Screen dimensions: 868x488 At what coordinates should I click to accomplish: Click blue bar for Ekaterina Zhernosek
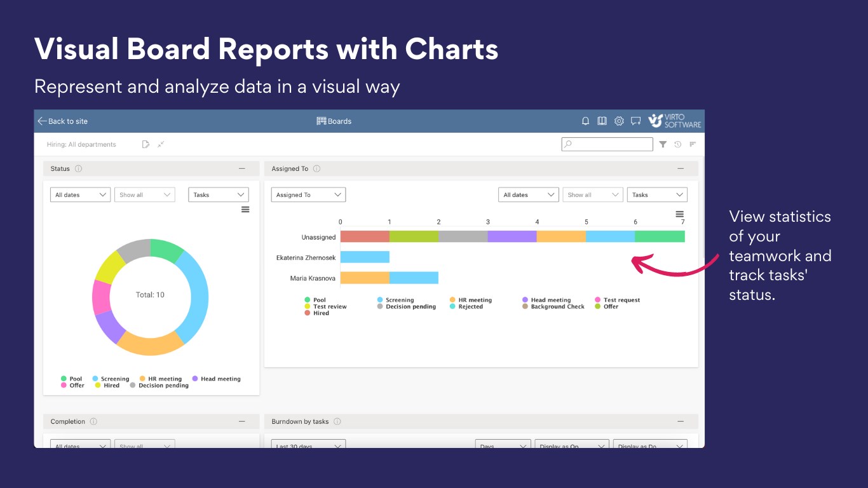365,257
